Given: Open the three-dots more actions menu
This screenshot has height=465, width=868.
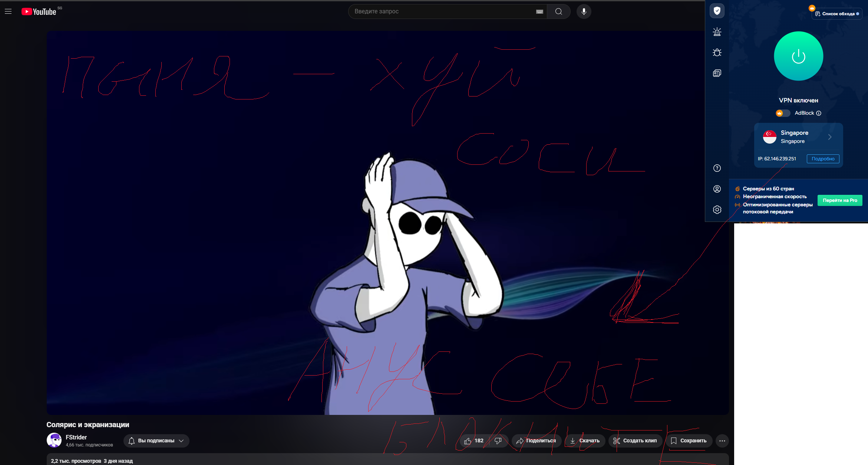Looking at the screenshot, I should [722, 441].
